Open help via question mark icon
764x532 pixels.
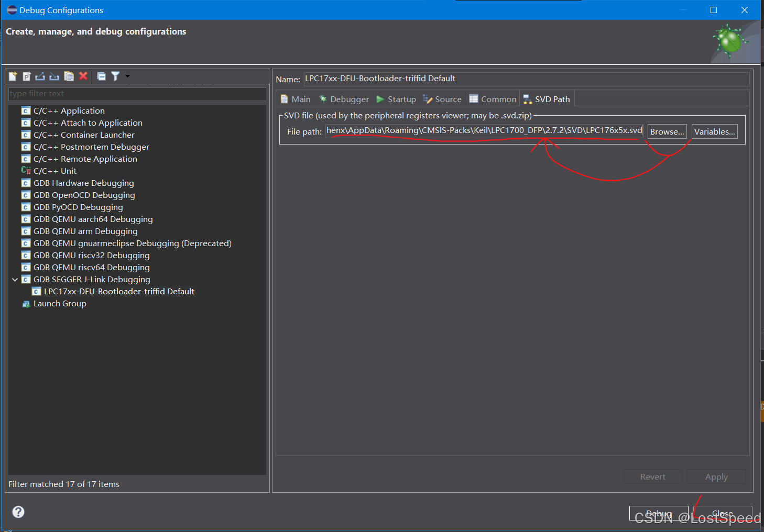click(x=18, y=512)
